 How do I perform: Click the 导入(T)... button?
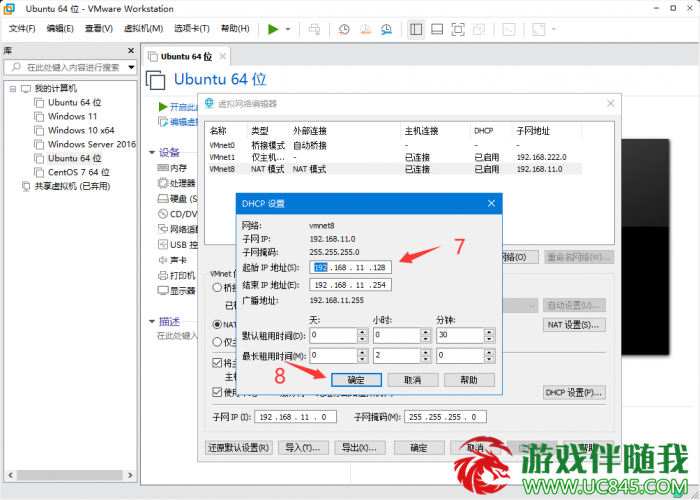(x=303, y=447)
